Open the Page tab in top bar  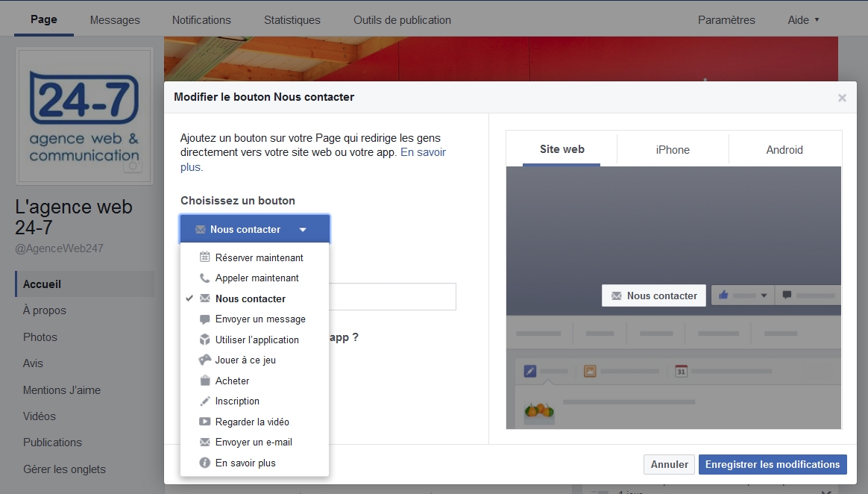click(44, 19)
